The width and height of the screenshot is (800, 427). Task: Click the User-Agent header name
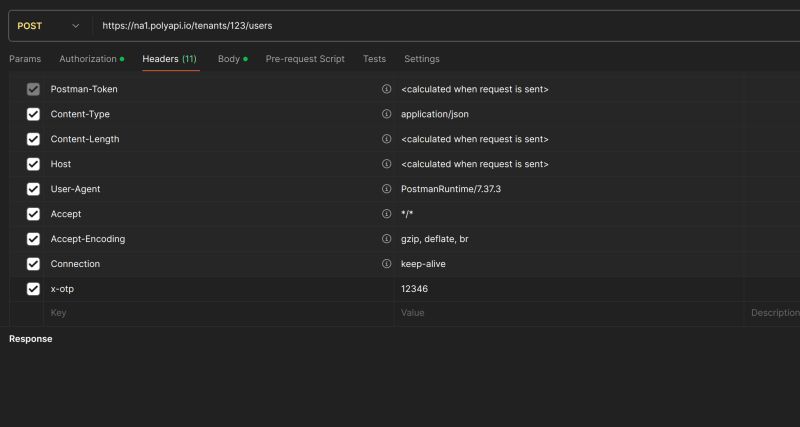coord(76,189)
